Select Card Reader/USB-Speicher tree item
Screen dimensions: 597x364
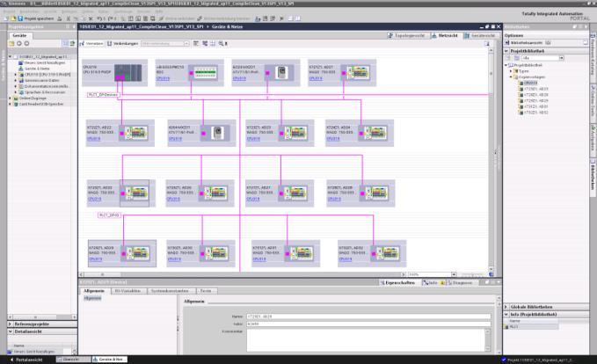39,104
